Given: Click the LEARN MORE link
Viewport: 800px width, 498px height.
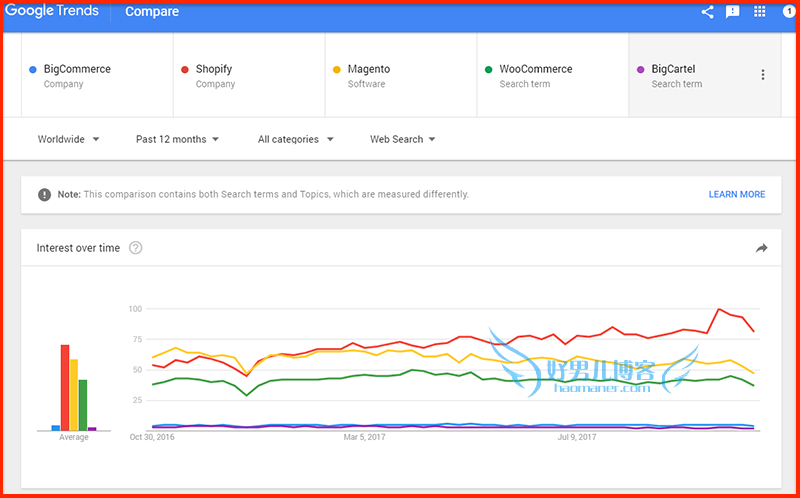Looking at the screenshot, I should click(737, 194).
